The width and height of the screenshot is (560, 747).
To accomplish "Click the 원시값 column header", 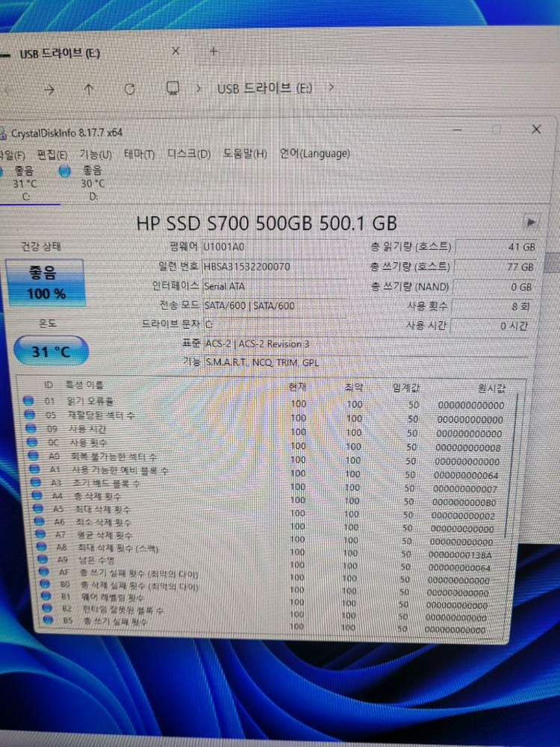I will pyautogui.click(x=491, y=388).
